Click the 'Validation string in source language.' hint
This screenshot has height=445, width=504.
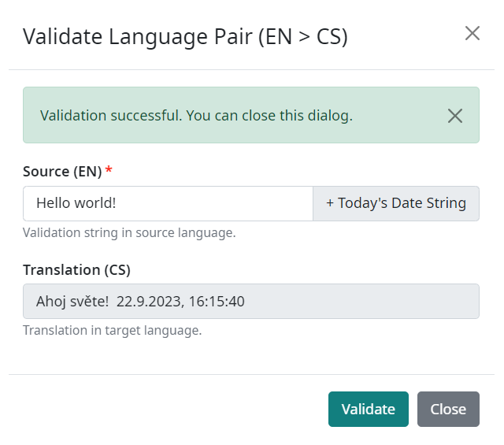pyautogui.click(x=129, y=232)
